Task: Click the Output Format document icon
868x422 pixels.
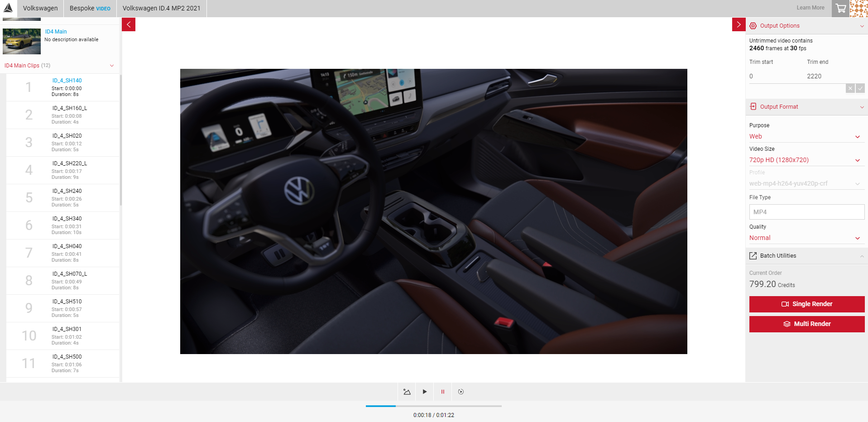Action: tap(753, 106)
